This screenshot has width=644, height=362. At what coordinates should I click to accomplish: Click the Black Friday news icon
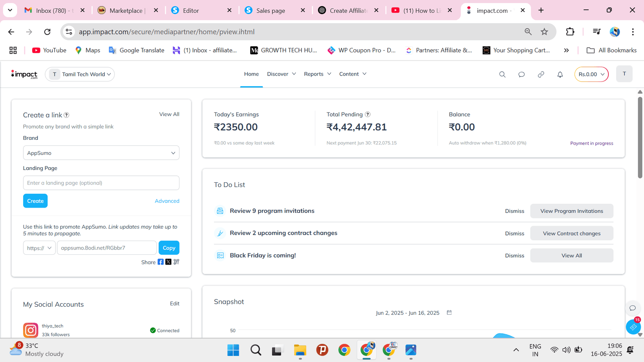(220, 255)
